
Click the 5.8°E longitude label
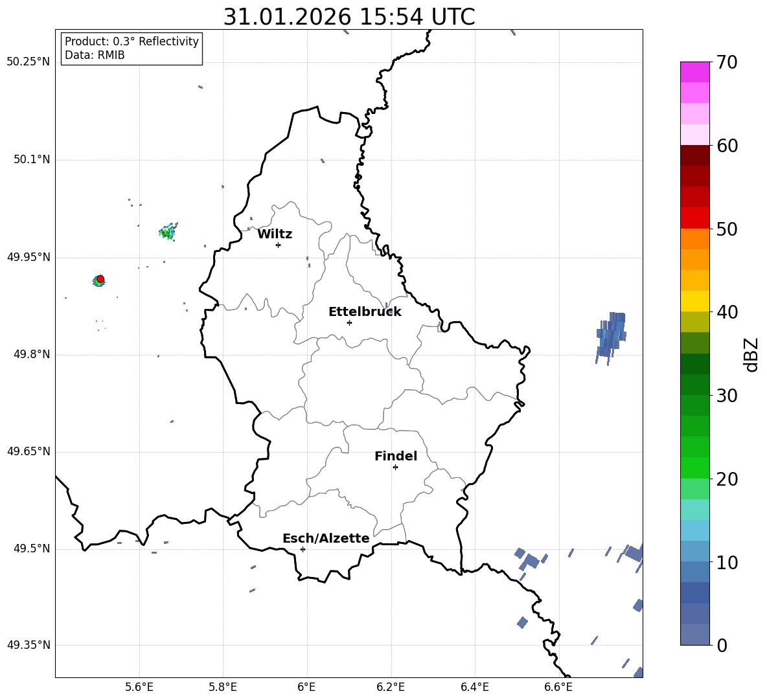(223, 687)
